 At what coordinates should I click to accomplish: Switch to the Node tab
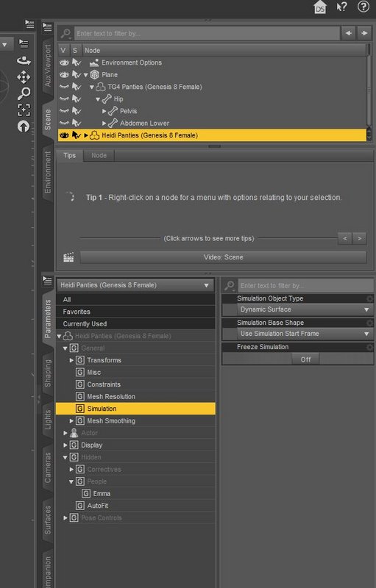pos(99,155)
